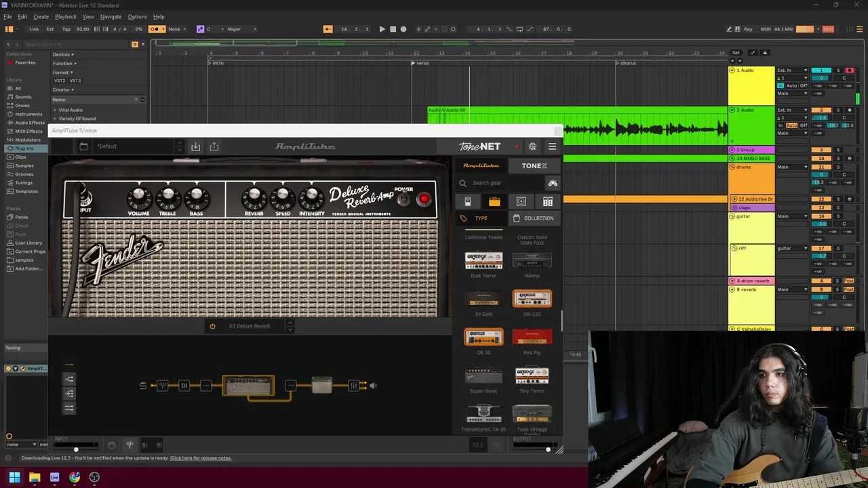
Task: Open the AmpliTube hamburger menu
Action: (x=552, y=146)
